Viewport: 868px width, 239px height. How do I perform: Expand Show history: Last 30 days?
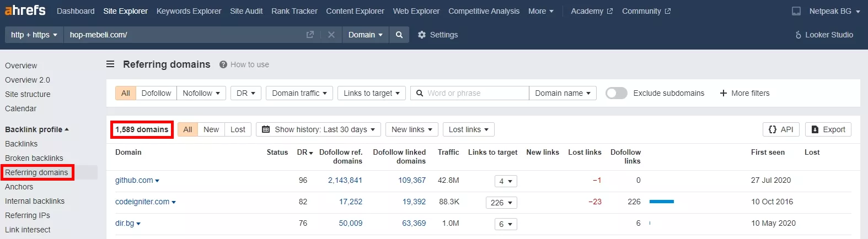point(318,129)
